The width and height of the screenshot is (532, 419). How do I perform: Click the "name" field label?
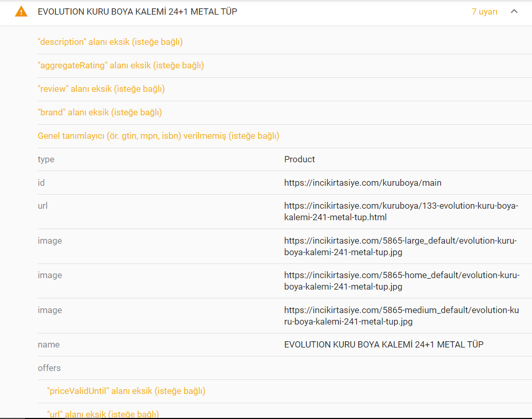pos(49,344)
